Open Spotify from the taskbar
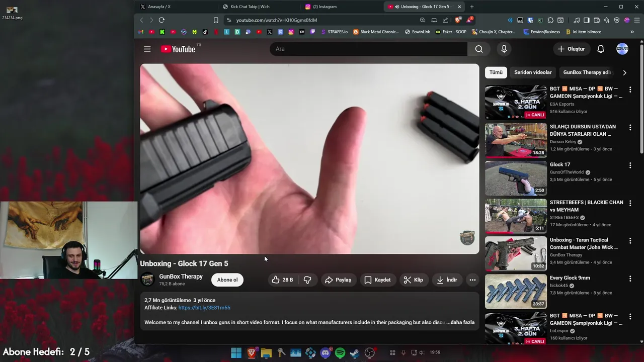This screenshot has height=362, width=644. tap(340, 353)
